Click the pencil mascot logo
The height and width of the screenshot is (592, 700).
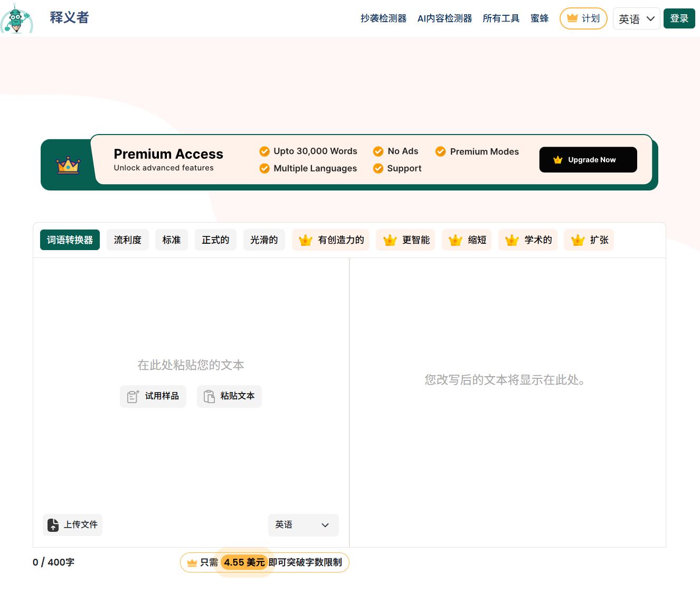(x=17, y=18)
